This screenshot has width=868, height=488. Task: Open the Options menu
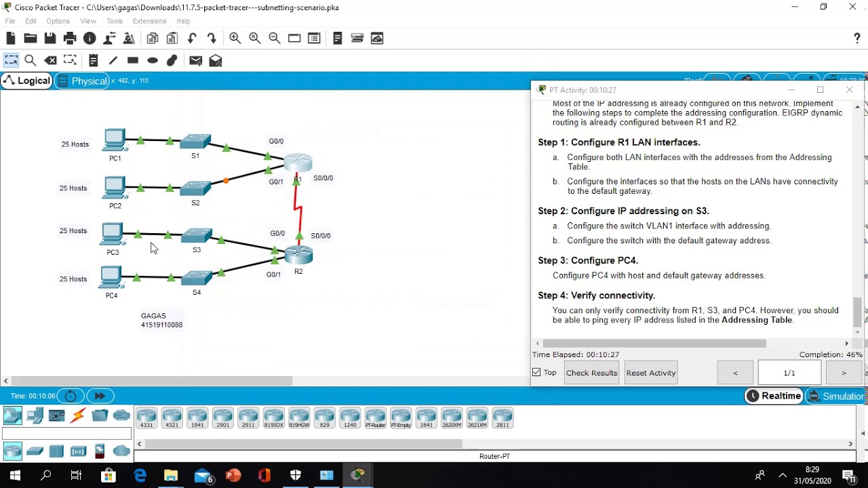coord(58,21)
